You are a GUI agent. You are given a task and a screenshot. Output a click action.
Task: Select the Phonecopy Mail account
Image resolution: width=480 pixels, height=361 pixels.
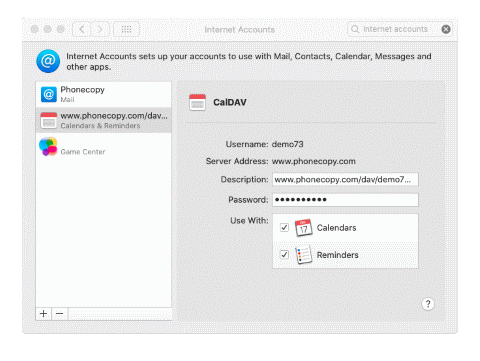(104, 94)
